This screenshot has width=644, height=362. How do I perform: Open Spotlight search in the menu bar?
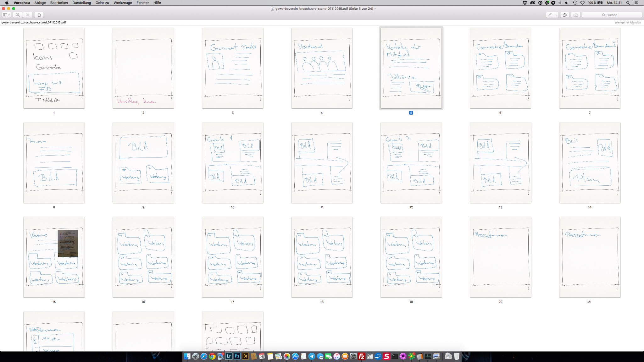628,3
